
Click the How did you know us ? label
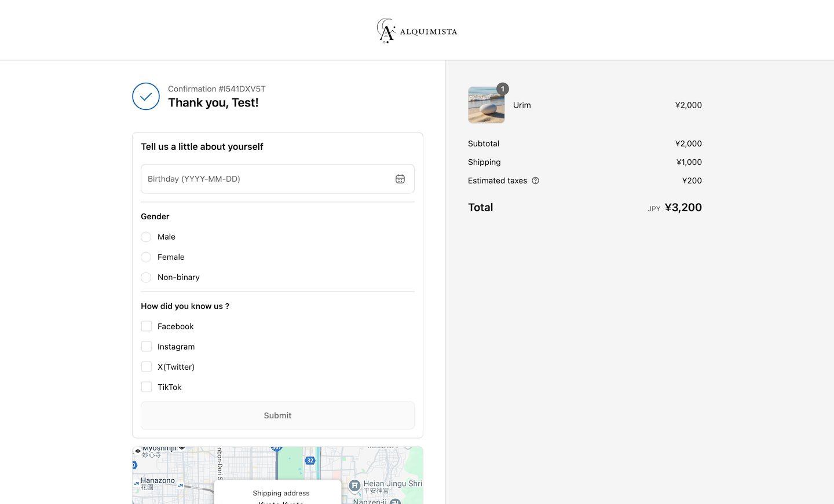coord(185,306)
